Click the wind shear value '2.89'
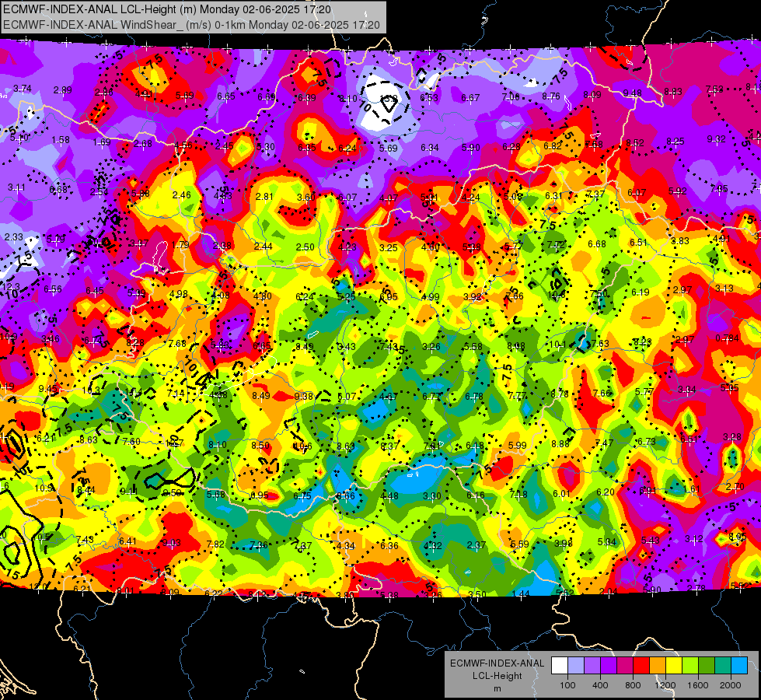The height and width of the screenshot is (700, 761). [63, 90]
